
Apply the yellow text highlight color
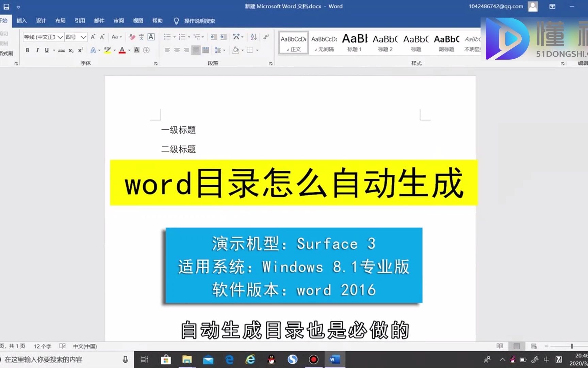(x=108, y=50)
